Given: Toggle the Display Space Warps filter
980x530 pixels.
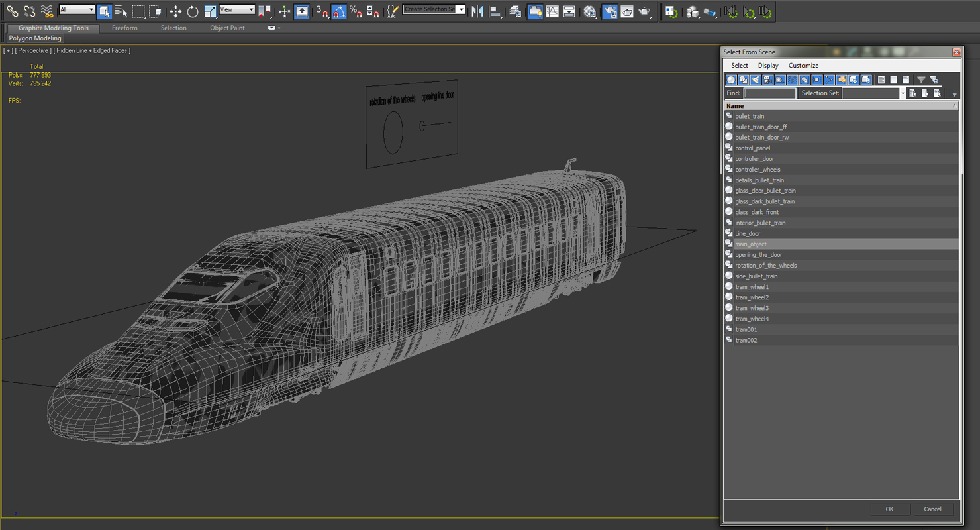Looking at the screenshot, I should (x=793, y=80).
